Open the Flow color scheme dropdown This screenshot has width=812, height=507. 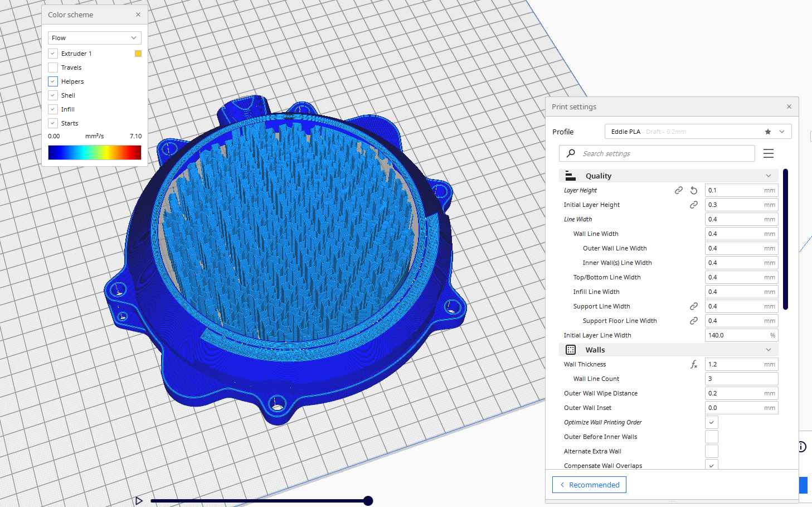(x=94, y=38)
